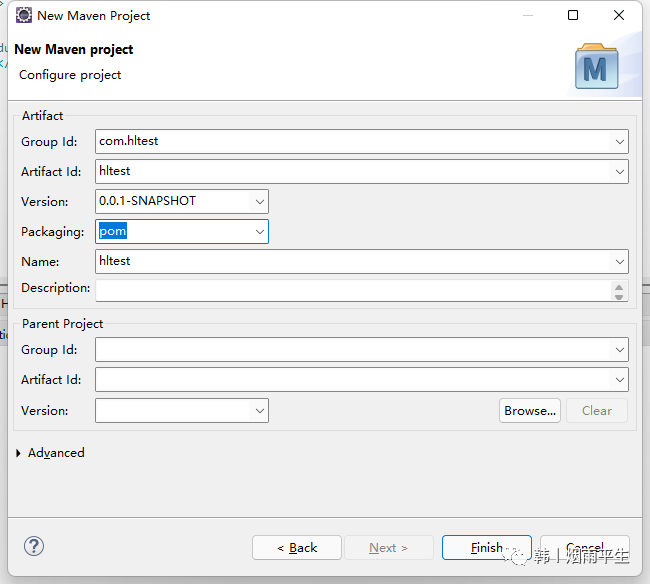Open the 0.0.1-SNAPSHOT Version dropdown

coord(260,202)
